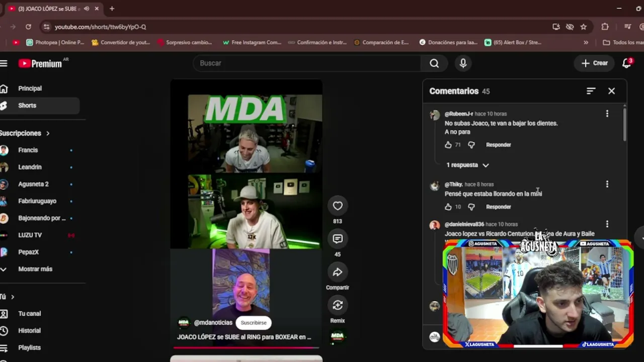The image size is (644, 362).
Task: Click the search magnifier button
Action: 434,63
